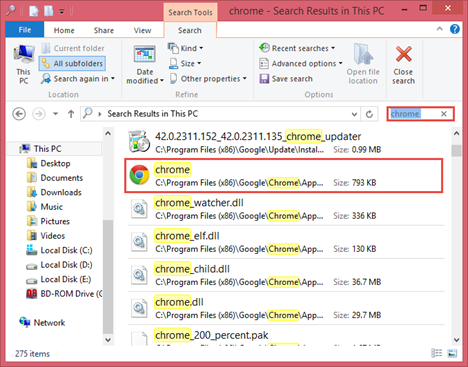
Task: Click Properties icon in quick access toolbar
Action: click(34, 11)
